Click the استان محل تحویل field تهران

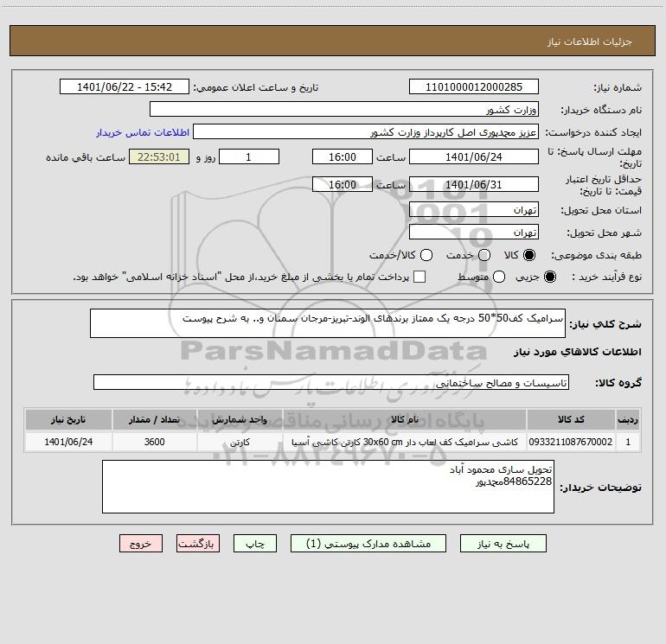pyautogui.click(x=474, y=209)
